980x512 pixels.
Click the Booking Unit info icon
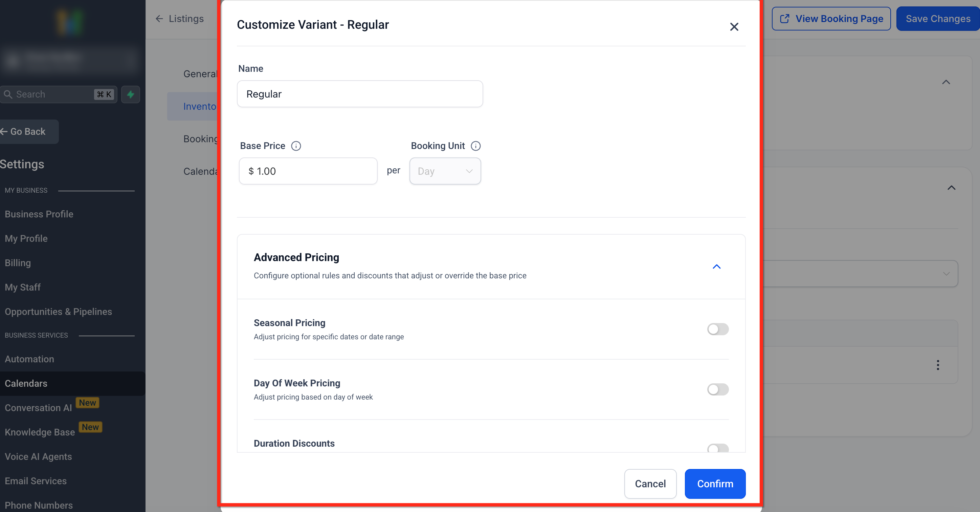pos(475,146)
